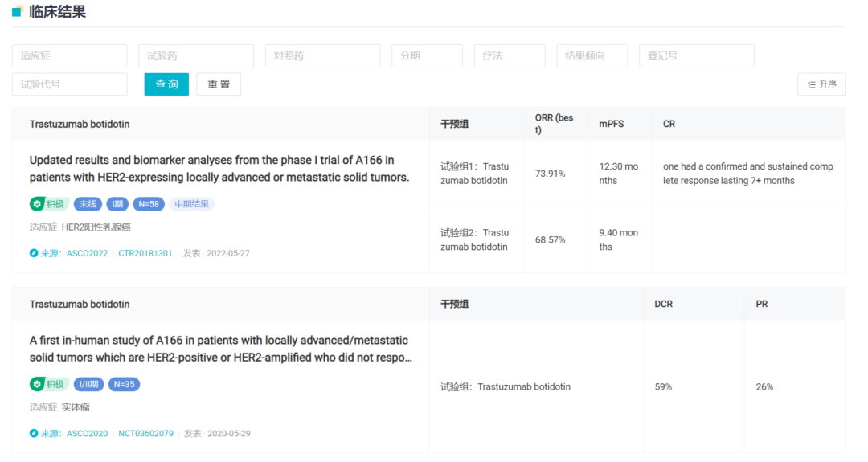Open the 试验药 filter field
The height and width of the screenshot is (462, 868).
tap(196, 55)
